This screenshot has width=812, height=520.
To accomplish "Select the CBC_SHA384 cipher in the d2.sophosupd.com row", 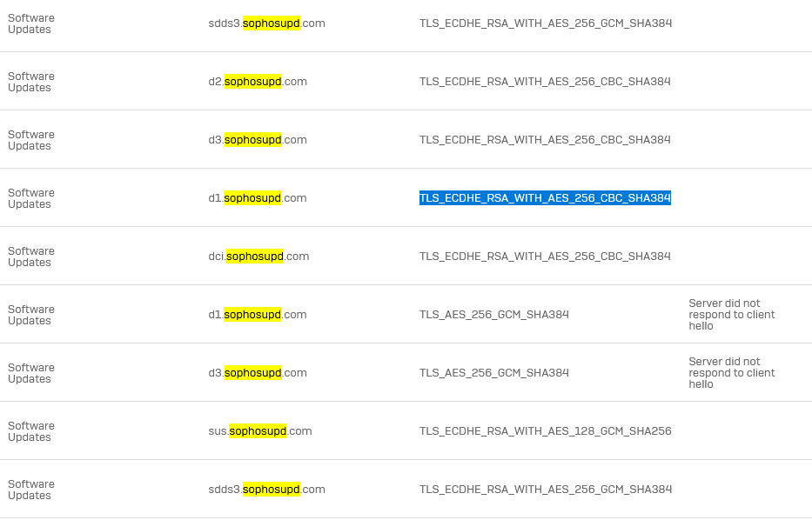I will pyautogui.click(x=545, y=82).
